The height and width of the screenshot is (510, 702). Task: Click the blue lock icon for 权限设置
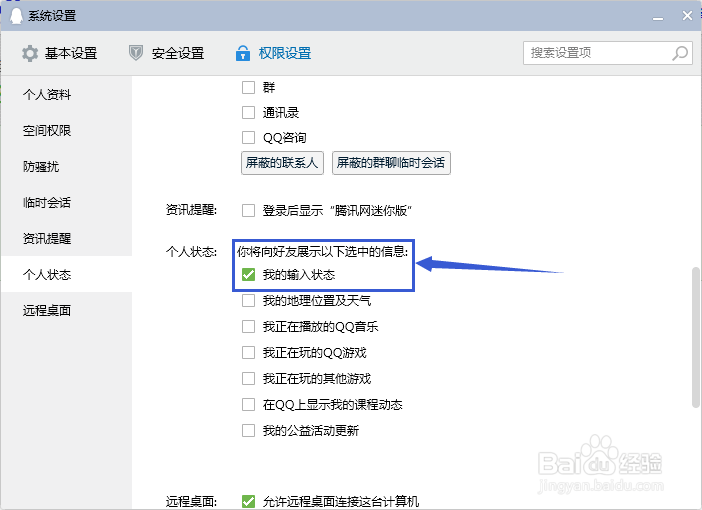click(243, 53)
